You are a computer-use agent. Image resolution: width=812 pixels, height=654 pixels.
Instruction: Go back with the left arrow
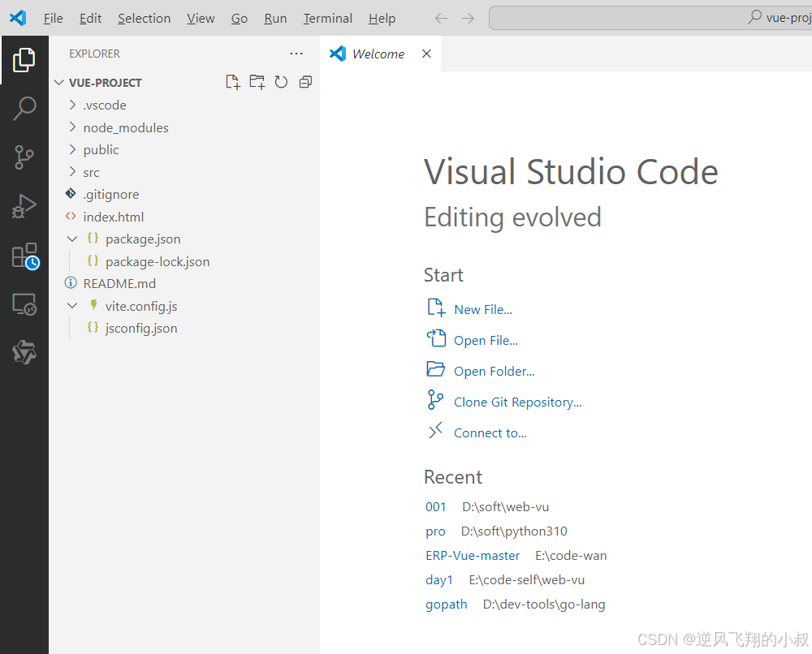441,19
